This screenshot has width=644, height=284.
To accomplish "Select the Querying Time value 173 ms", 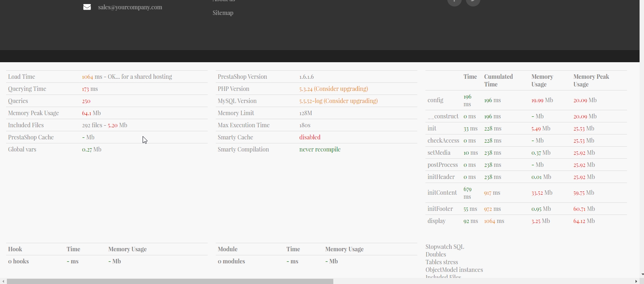I will pos(90,89).
